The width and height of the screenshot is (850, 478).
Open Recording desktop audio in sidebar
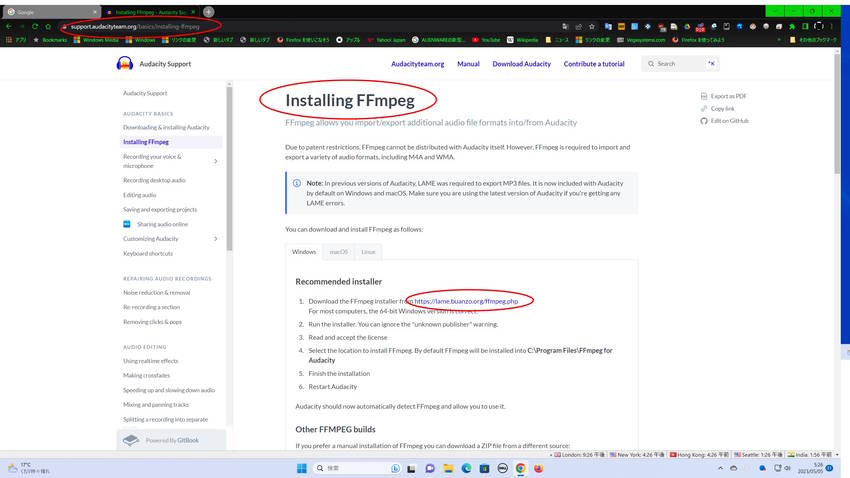click(x=154, y=180)
